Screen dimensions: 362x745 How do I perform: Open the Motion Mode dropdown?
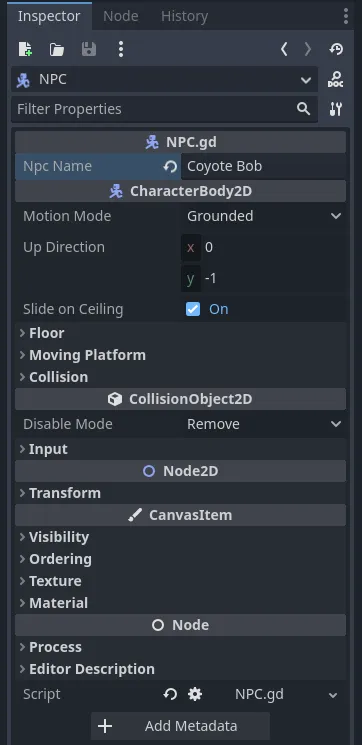pos(264,216)
